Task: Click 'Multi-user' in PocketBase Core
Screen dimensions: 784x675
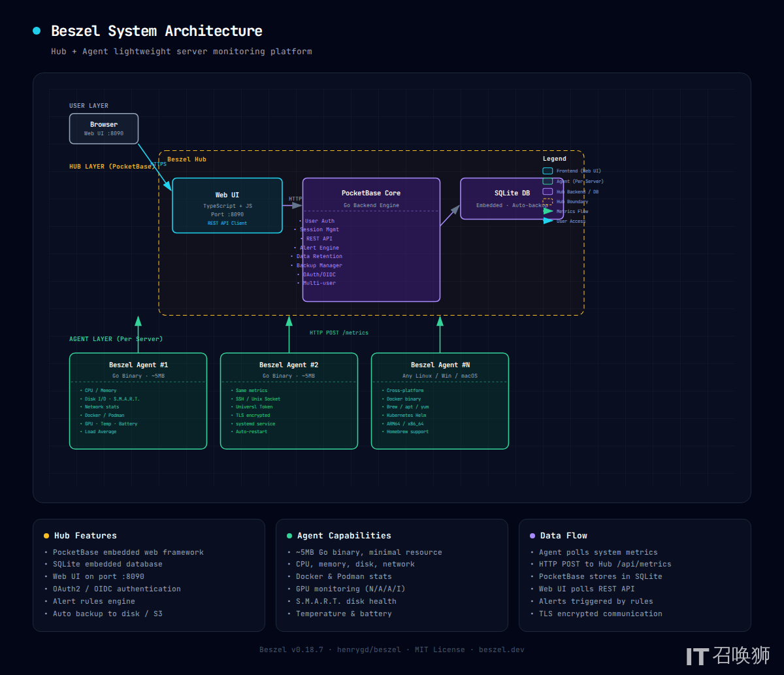Action: click(x=319, y=283)
